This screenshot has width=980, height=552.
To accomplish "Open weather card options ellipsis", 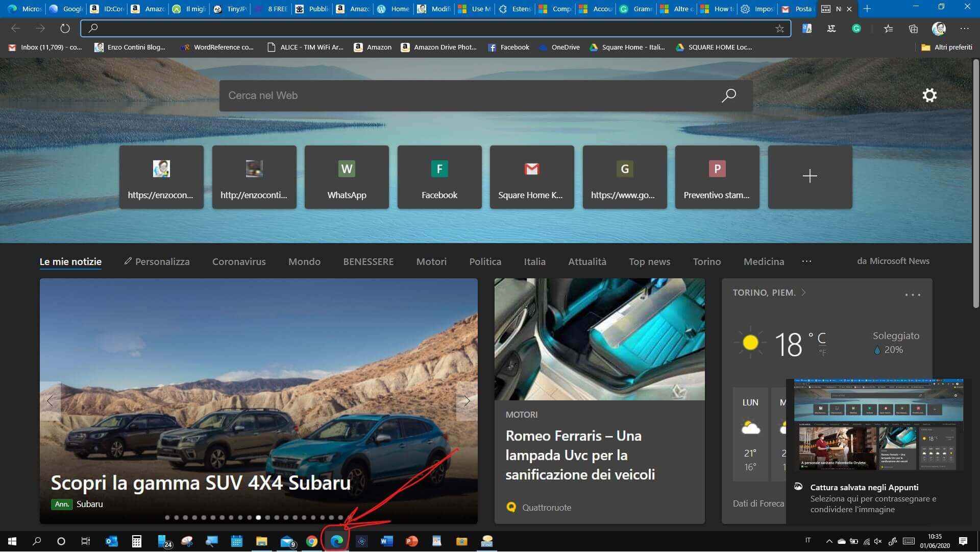I will (x=912, y=295).
